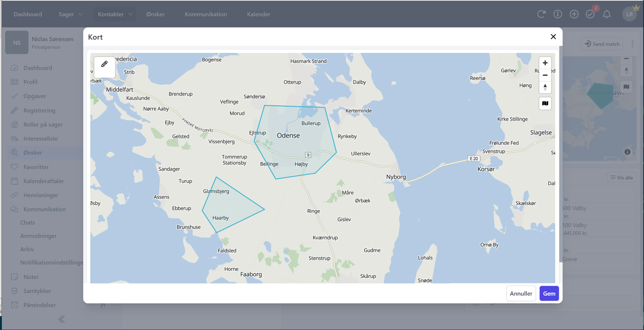This screenshot has width=644, height=330.
Task: Close the Kort dialog
Action: pyautogui.click(x=553, y=37)
